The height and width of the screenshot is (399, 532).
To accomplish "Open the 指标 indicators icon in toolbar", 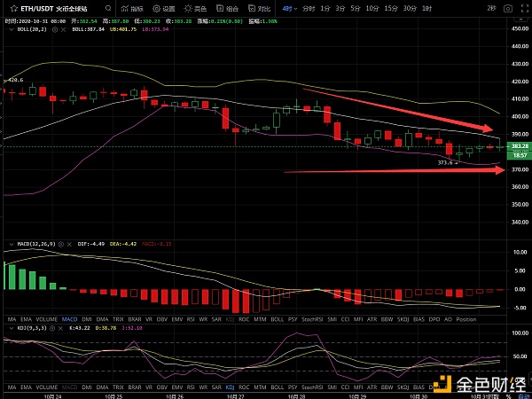I will point(130,8).
